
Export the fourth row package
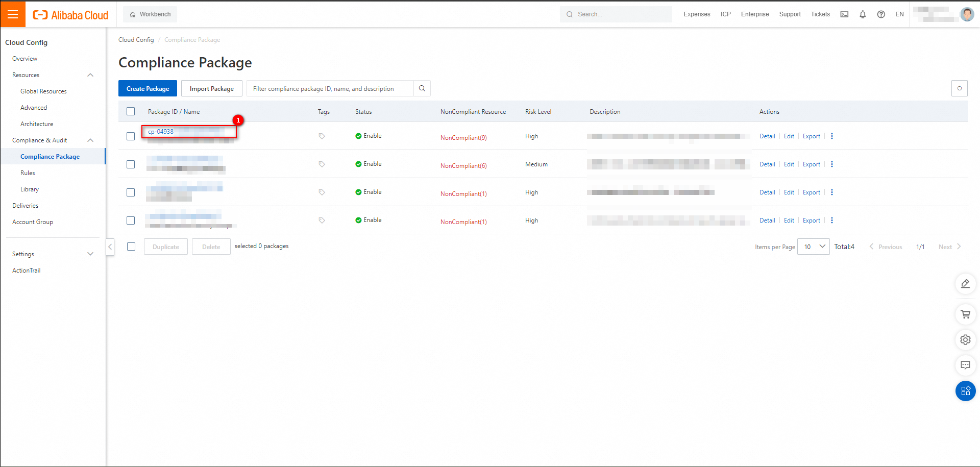(x=812, y=220)
